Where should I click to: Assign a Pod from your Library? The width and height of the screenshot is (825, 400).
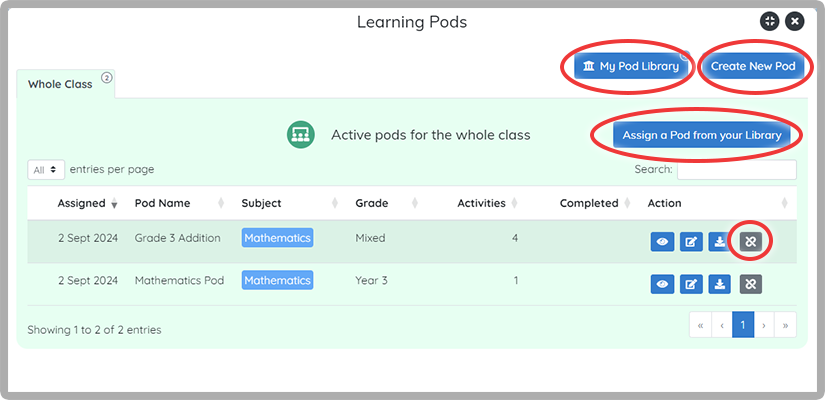point(700,135)
